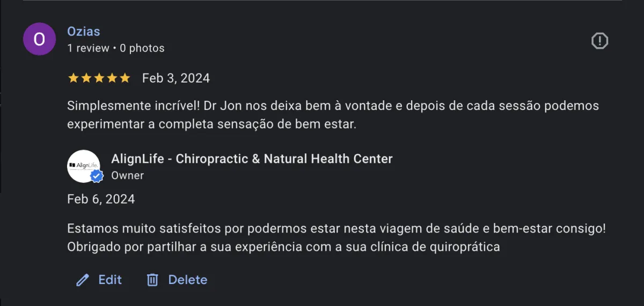Click the Edit reply text button
The height and width of the screenshot is (306, 644).
110,280
